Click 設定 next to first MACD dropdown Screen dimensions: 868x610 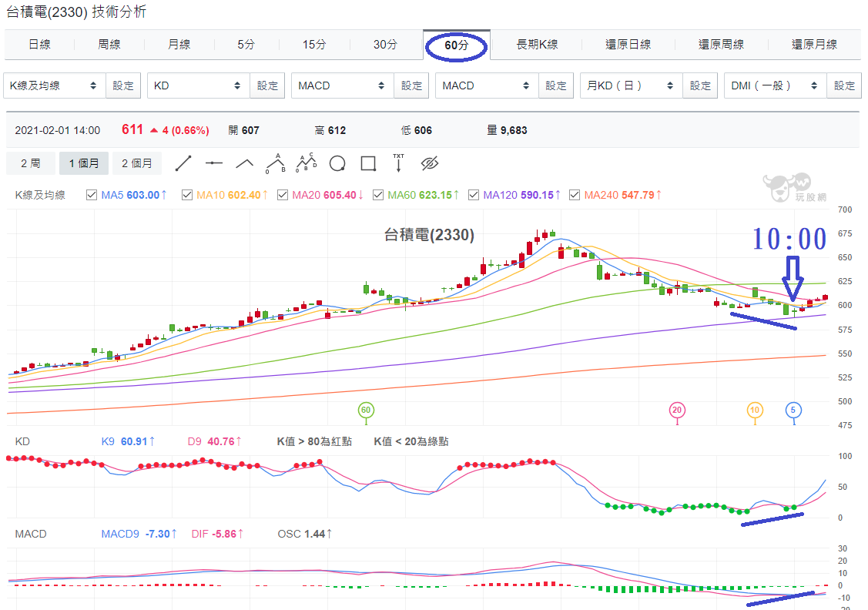pyautogui.click(x=411, y=85)
